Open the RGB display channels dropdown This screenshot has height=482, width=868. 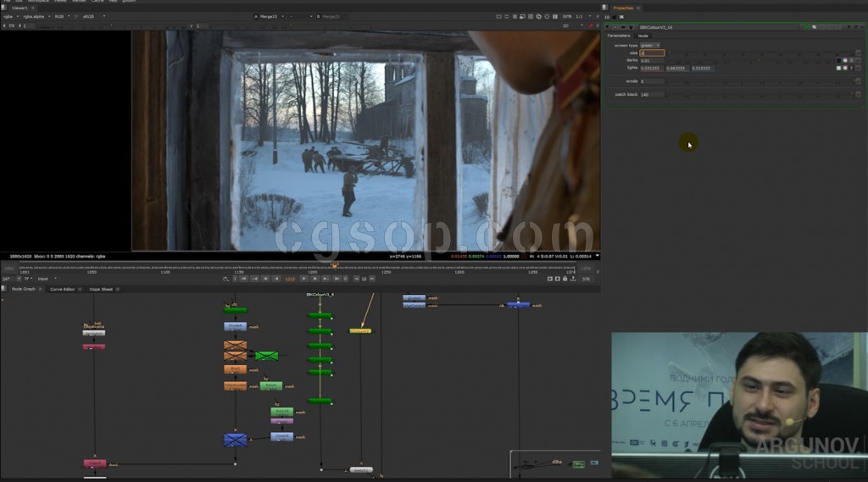tap(61, 17)
